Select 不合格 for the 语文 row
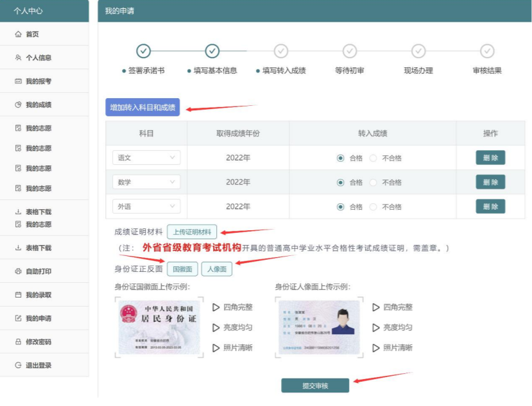The image size is (532, 406). 373,158
